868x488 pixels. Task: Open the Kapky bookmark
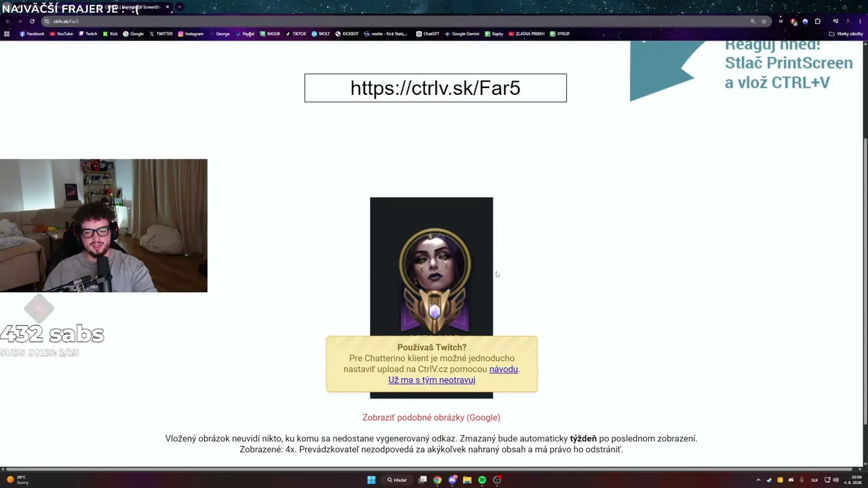point(494,34)
